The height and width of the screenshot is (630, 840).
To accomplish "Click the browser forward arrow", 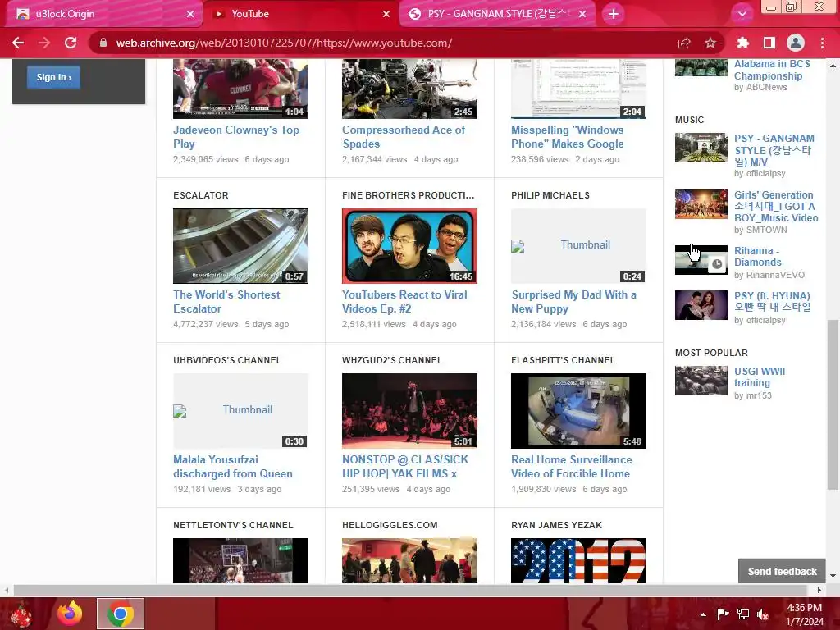I will pos(44,43).
